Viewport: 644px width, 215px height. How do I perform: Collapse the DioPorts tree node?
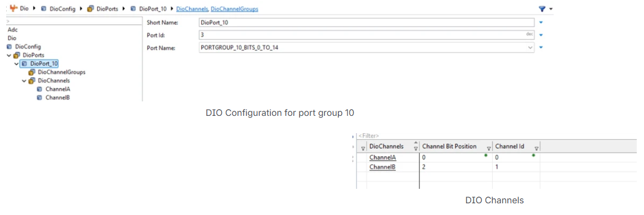(9, 55)
